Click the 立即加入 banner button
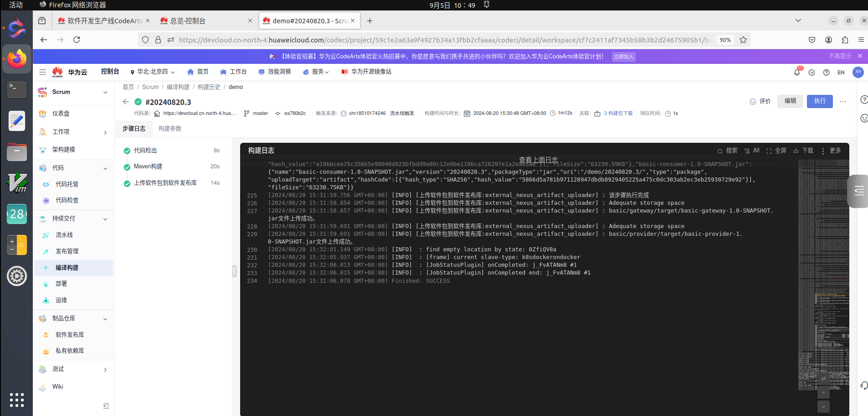The width and height of the screenshot is (868, 416). pyautogui.click(x=623, y=57)
